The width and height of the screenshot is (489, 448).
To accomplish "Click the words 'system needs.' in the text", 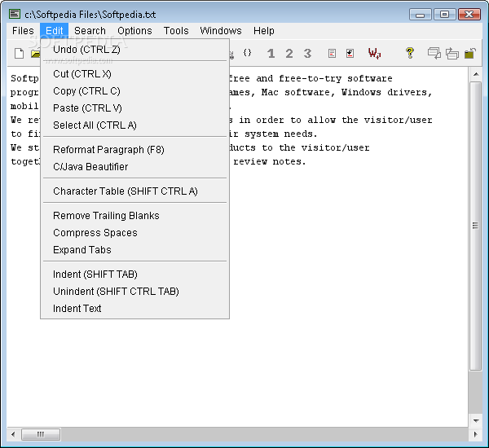I will click(x=280, y=134).
